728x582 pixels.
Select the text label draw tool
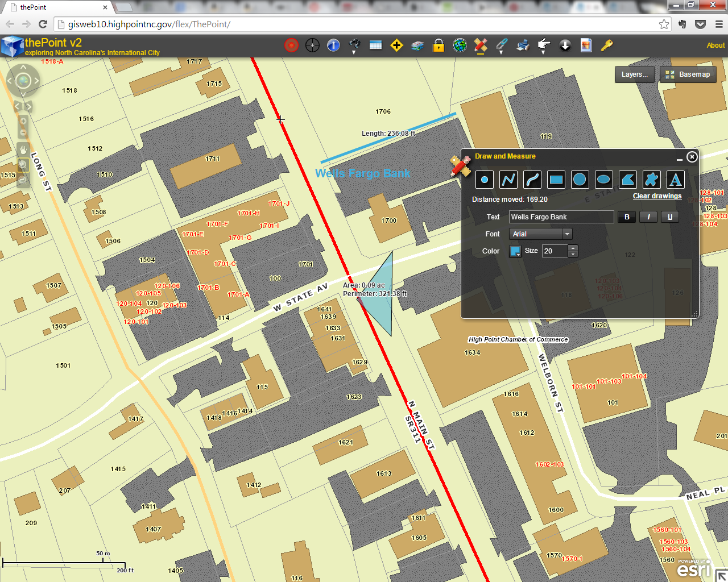(x=676, y=180)
